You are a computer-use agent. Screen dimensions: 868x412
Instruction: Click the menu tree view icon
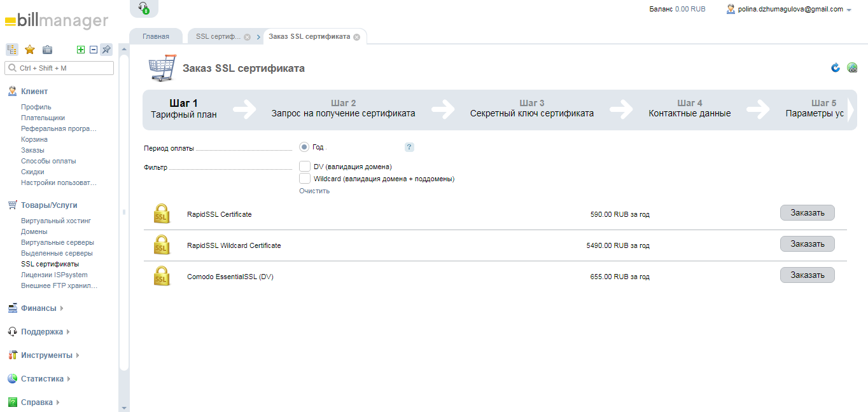pos(12,50)
